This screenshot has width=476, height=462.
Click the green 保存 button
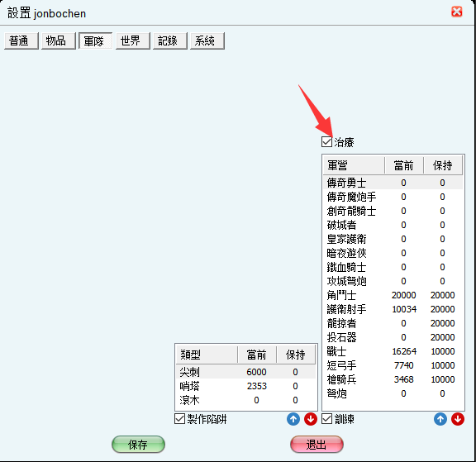139,445
